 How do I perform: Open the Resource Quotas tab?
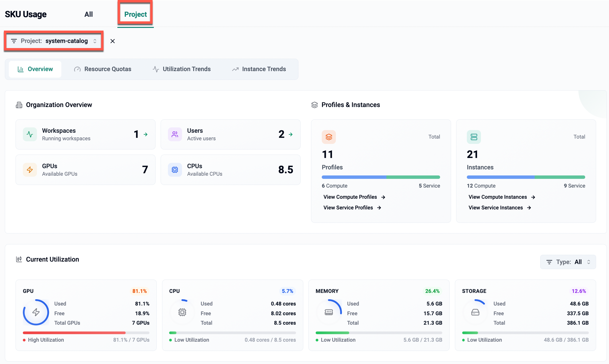tap(103, 69)
